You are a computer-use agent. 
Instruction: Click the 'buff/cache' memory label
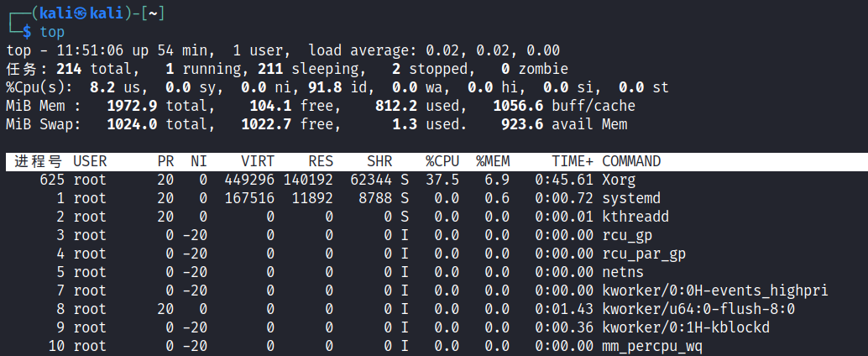[x=593, y=106]
